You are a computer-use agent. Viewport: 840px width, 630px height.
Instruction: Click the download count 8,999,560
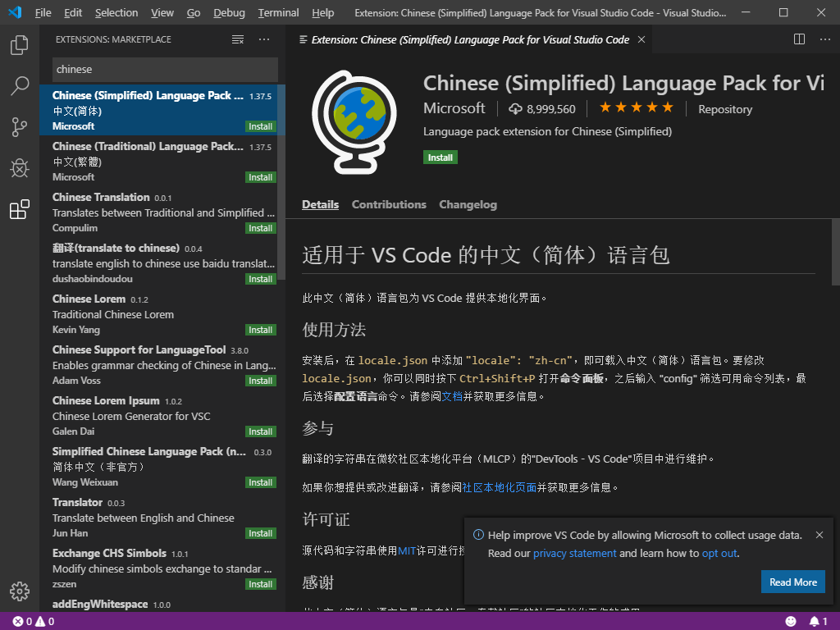[542, 109]
